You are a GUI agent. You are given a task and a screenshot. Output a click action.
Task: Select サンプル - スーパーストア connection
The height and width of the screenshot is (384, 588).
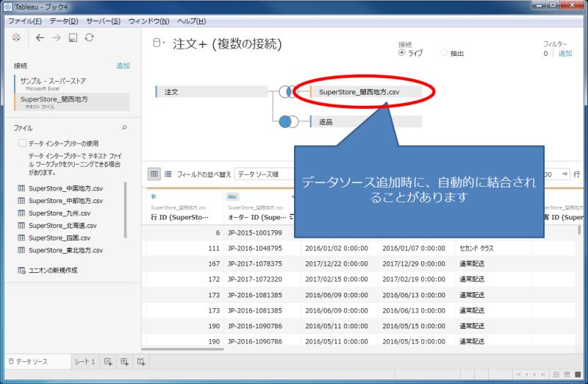(x=72, y=84)
